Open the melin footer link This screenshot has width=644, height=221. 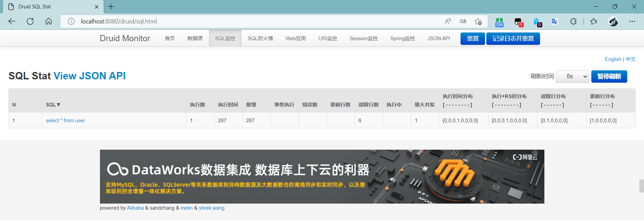coord(186,208)
